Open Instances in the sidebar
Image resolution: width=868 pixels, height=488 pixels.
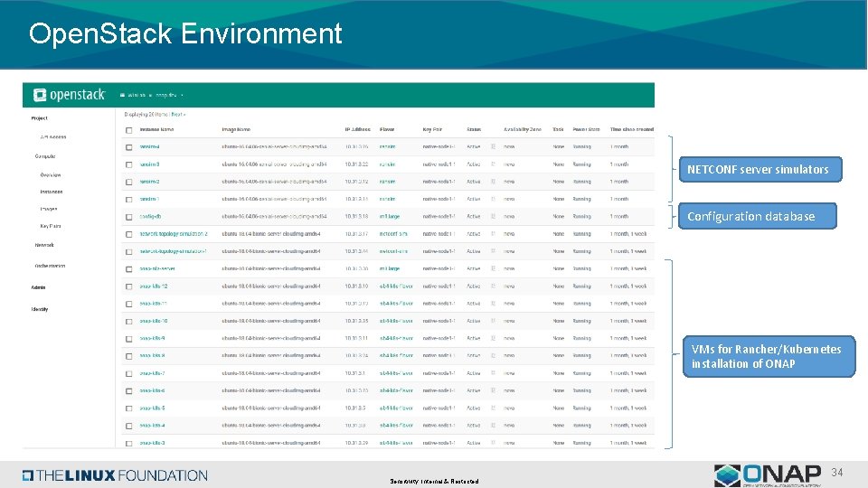point(52,192)
